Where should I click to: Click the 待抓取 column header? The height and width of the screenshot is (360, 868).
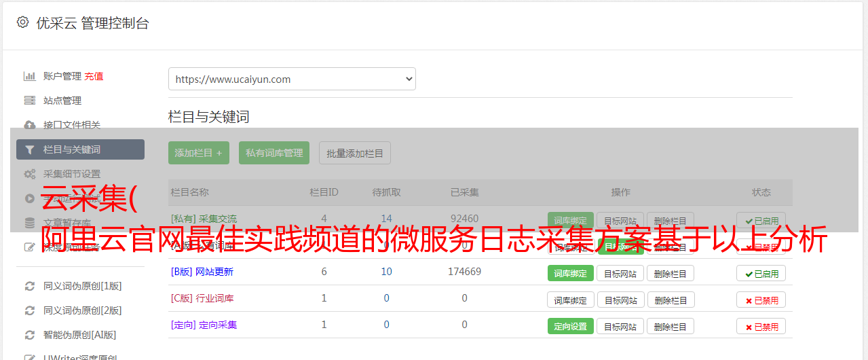point(386,192)
